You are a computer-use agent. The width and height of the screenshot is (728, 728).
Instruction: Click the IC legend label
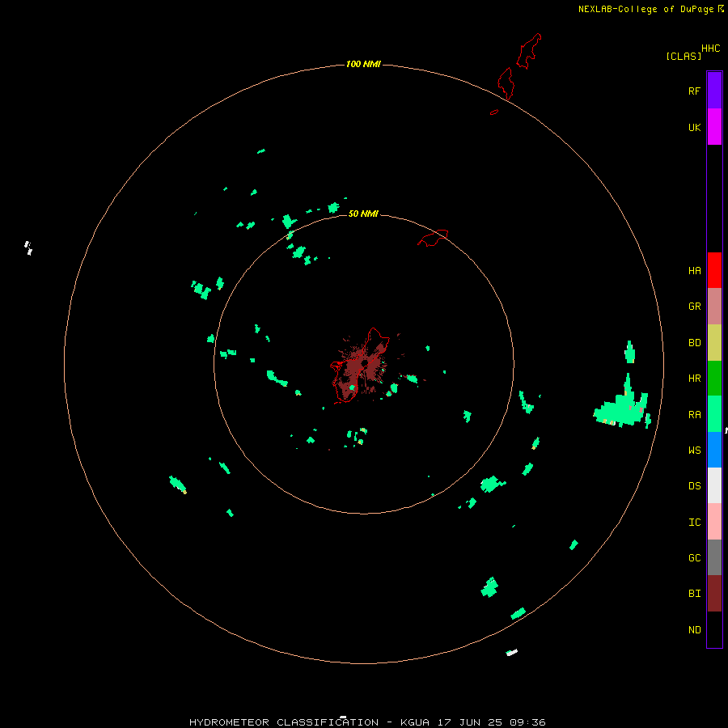click(694, 523)
